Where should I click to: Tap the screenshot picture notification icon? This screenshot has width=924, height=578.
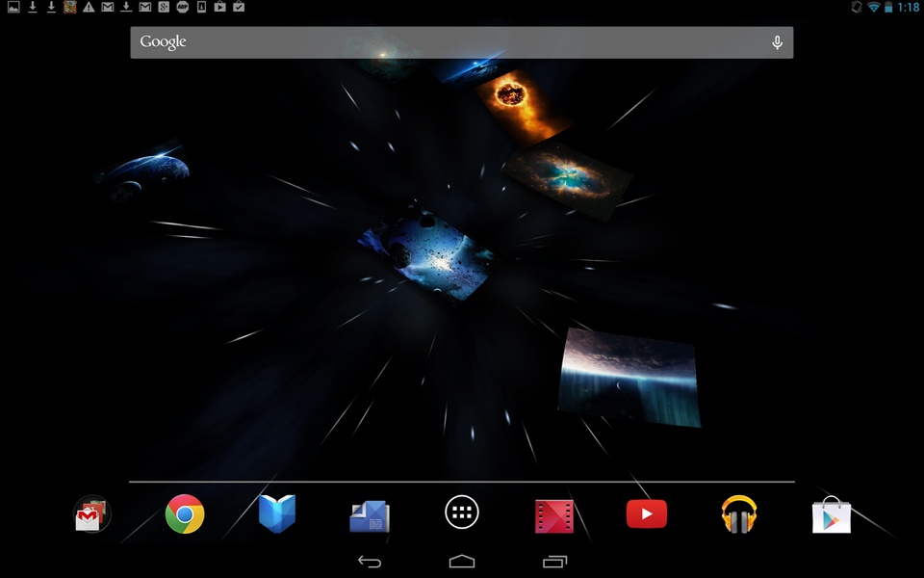pyautogui.click(x=13, y=7)
